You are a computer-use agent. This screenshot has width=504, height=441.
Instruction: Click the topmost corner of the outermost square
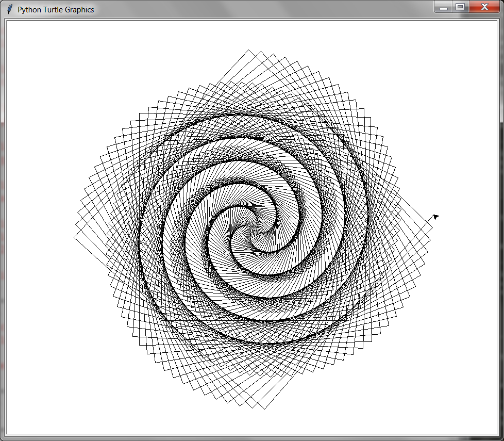pyautogui.click(x=249, y=50)
